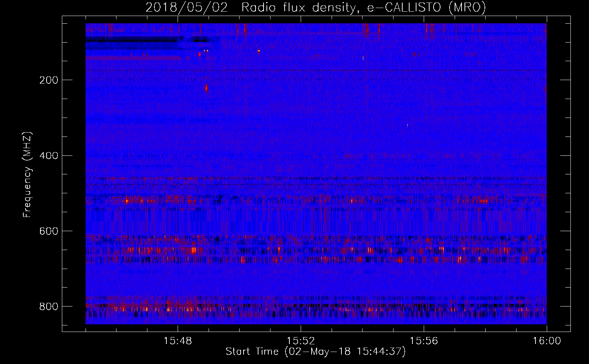Click the '15:56' time tick label
The width and height of the screenshot is (589, 364).
(x=424, y=341)
